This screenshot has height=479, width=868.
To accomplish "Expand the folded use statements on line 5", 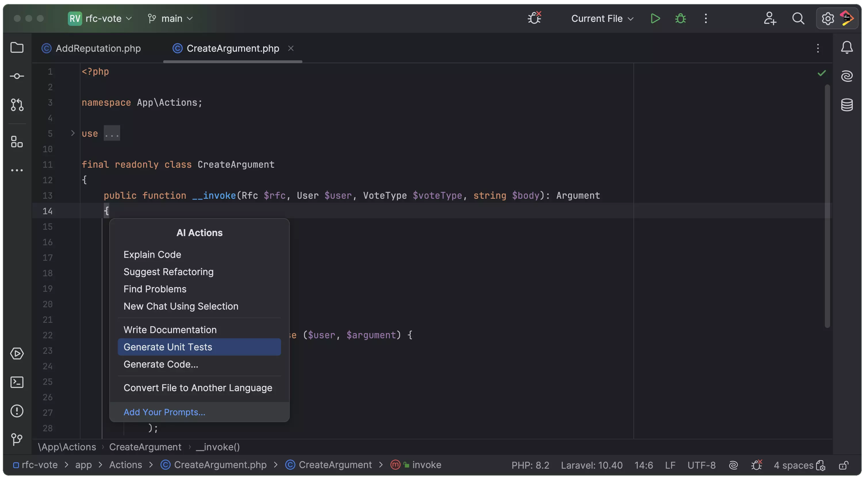I will click(x=111, y=133).
